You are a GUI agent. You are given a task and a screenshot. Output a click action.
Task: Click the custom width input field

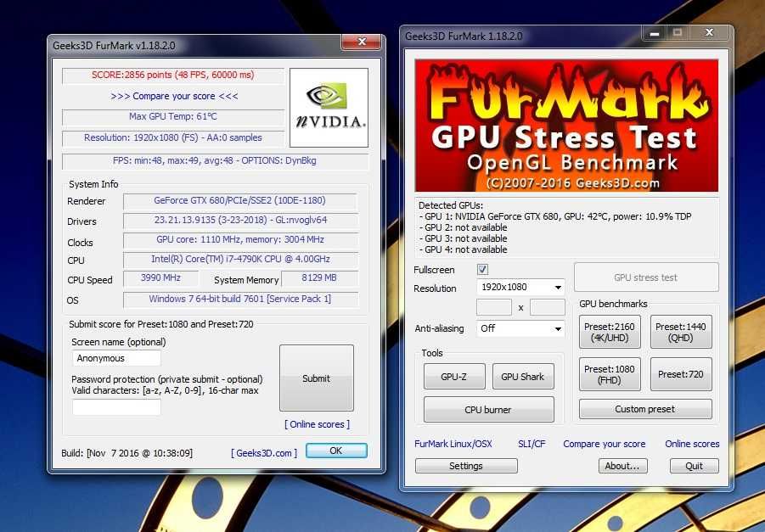coord(494,307)
